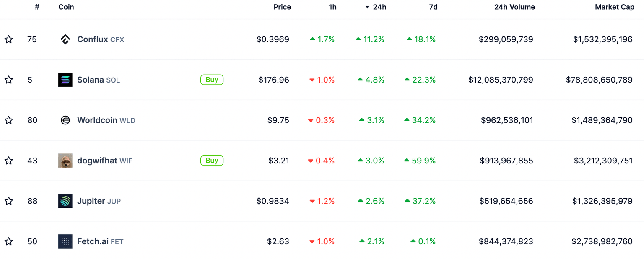Viewport: 644px width, 259px height.
Task: Toggle favorite star for Jupiter
Action: [9, 201]
